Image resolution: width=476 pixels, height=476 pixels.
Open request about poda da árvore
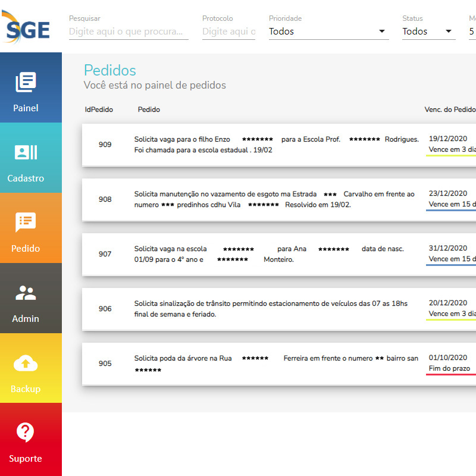point(276,364)
